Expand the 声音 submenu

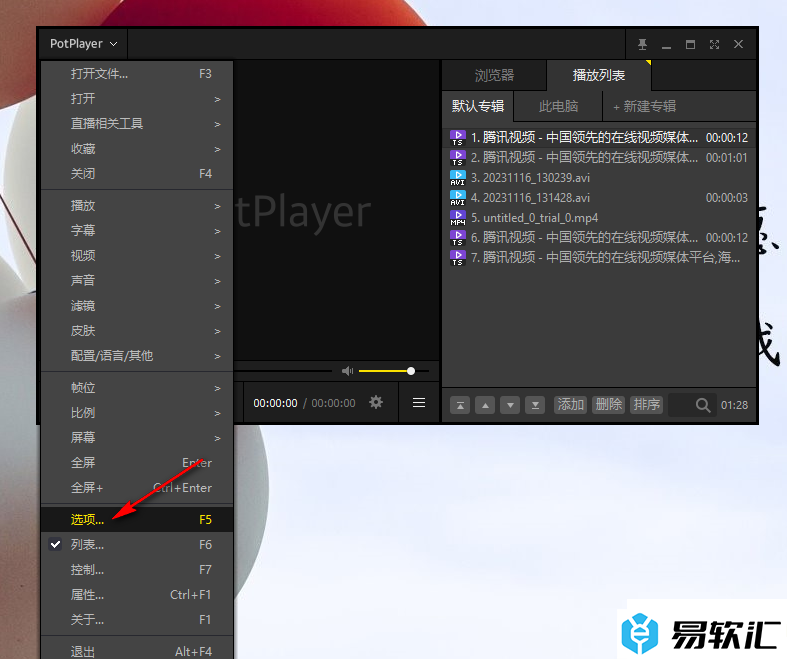(137, 281)
